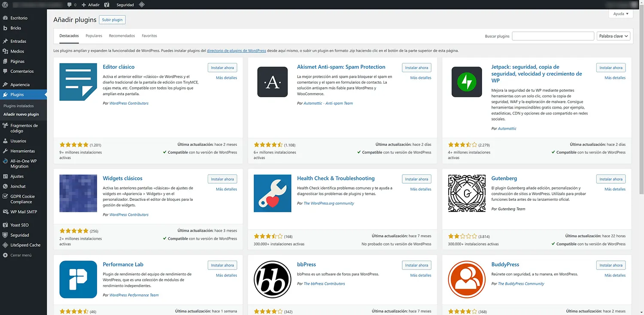644x315 pixels.
Task: Open the Yoast SEO icon in the top toolbar
Action: coord(106,5)
